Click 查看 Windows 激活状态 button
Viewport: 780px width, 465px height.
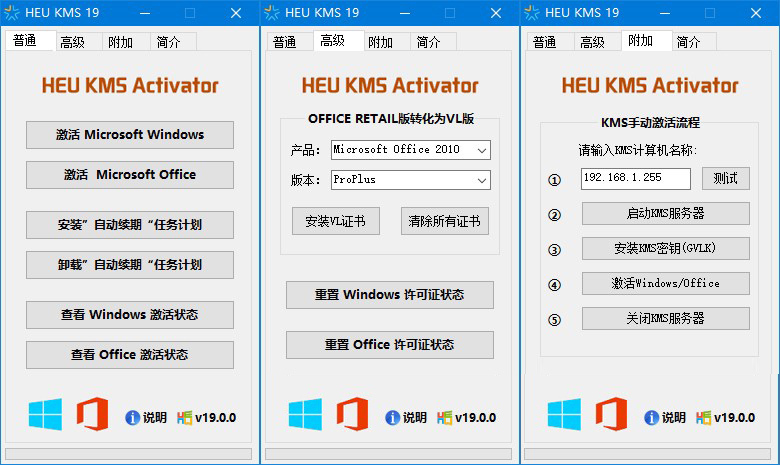(130, 315)
